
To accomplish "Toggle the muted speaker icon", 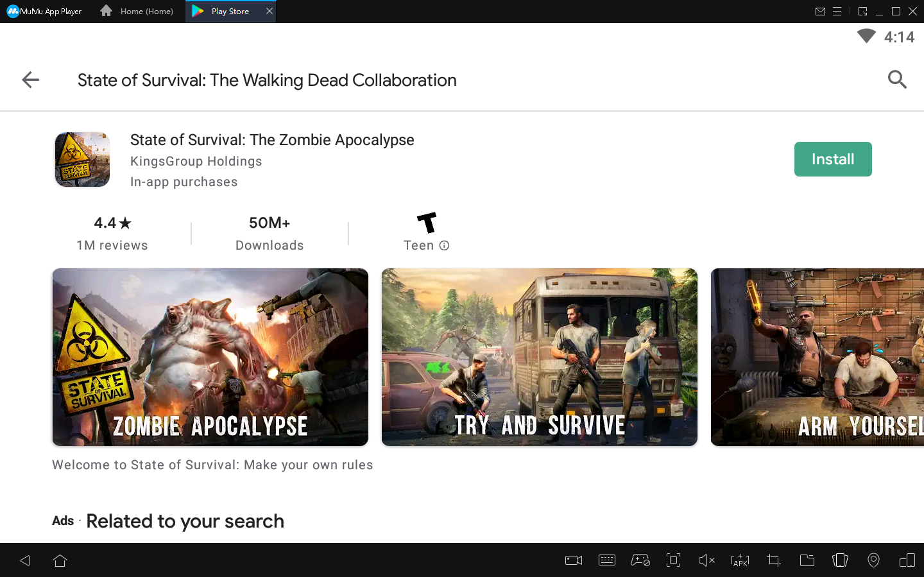I will pyautogui.click(x=706, y=560).
